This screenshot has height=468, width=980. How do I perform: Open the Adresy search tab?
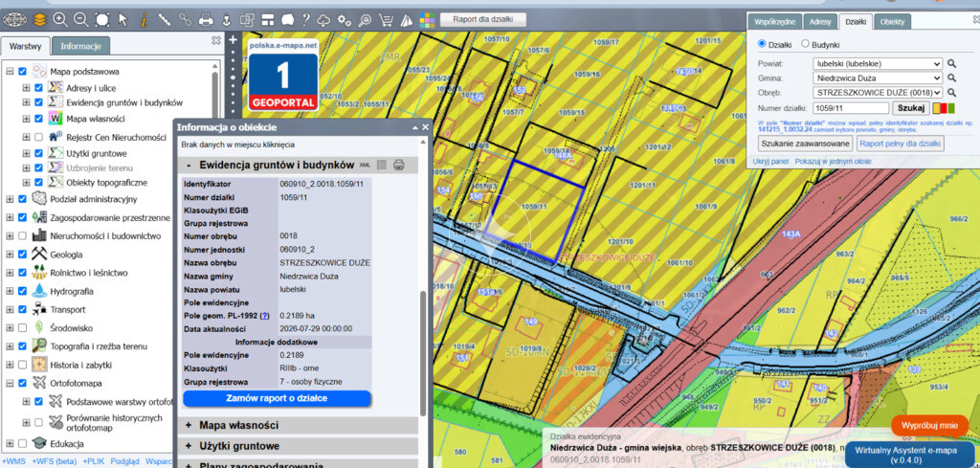pyautogui.click(x=820, y=21)
